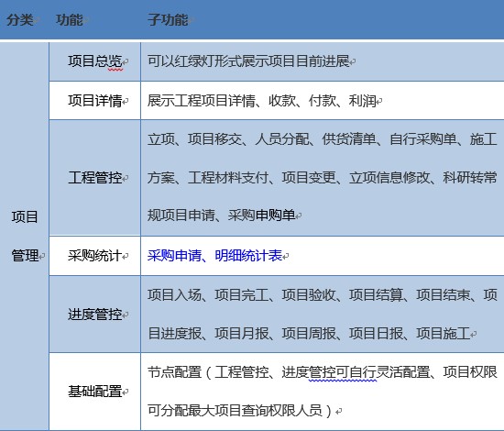Select the 采购统计 cell

point(95,256)
